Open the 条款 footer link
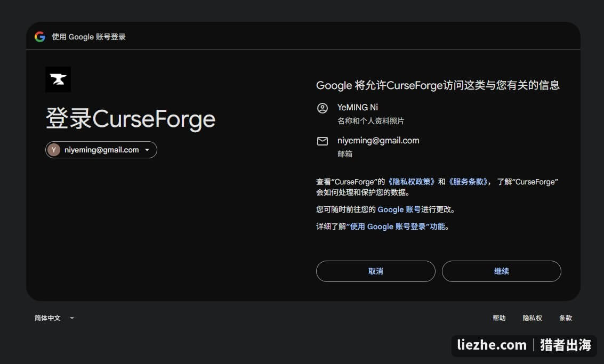 point(566,318)
